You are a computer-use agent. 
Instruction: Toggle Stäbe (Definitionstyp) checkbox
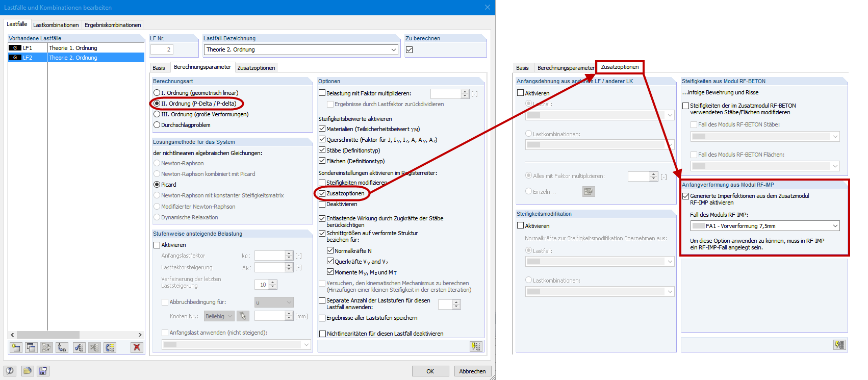[x=322, y=150]
